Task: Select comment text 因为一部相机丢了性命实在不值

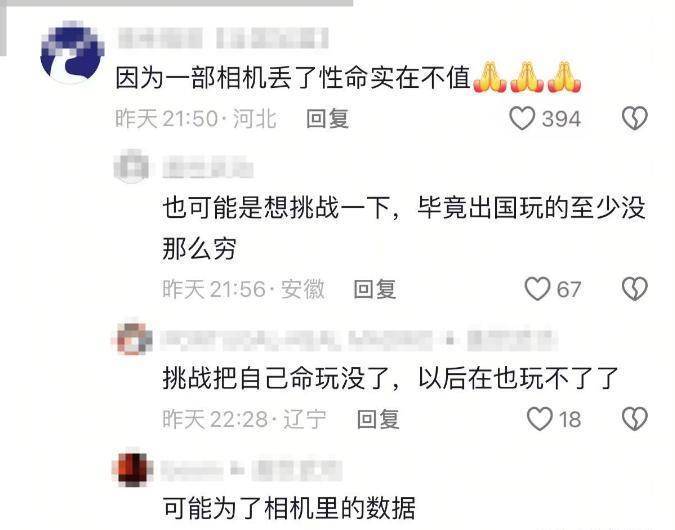Action: 293,78
